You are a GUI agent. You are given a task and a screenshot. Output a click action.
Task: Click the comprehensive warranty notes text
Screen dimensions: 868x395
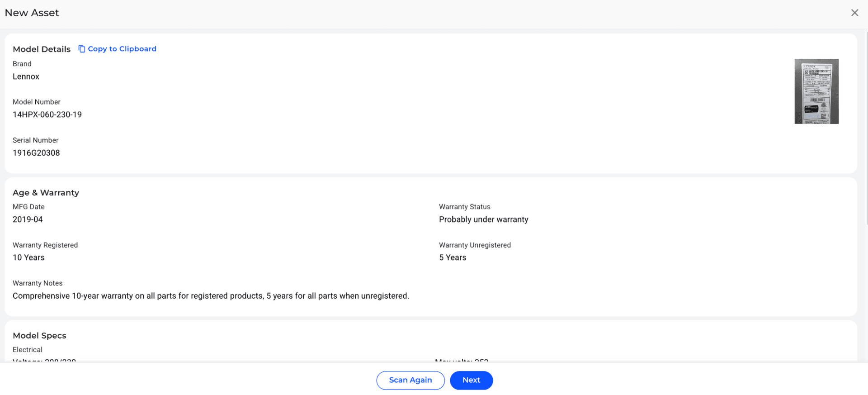211,296
